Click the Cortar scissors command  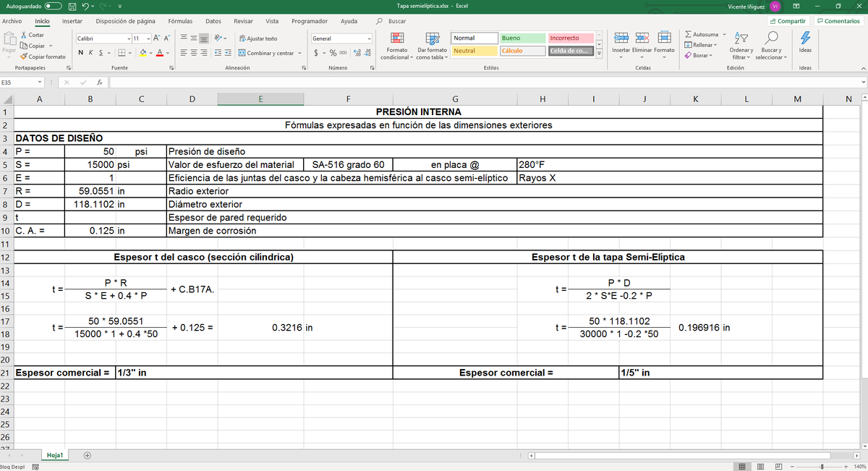click(33, 35)
